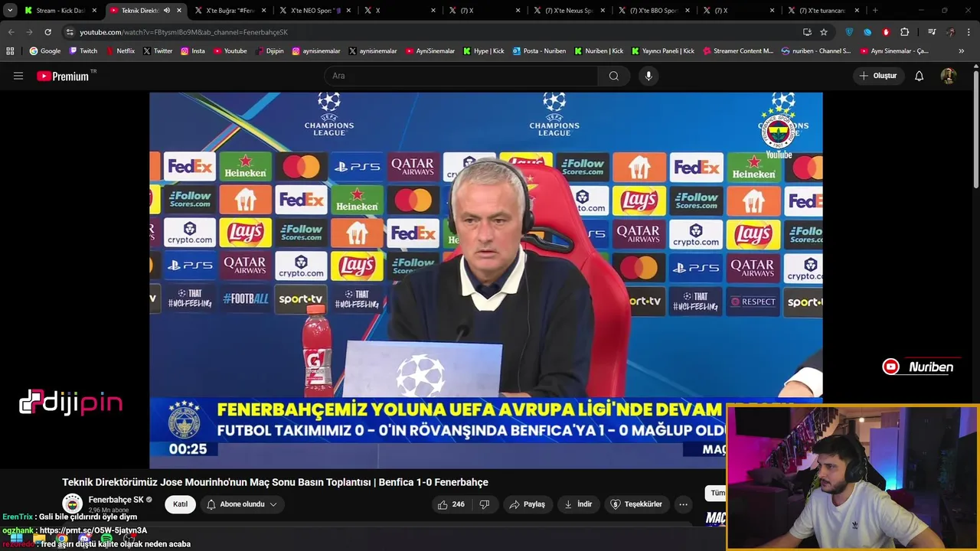Open the Streamer Content M... bookmark
The height and width of the screenshot is (551, 980).
click(x=737, y=51)
